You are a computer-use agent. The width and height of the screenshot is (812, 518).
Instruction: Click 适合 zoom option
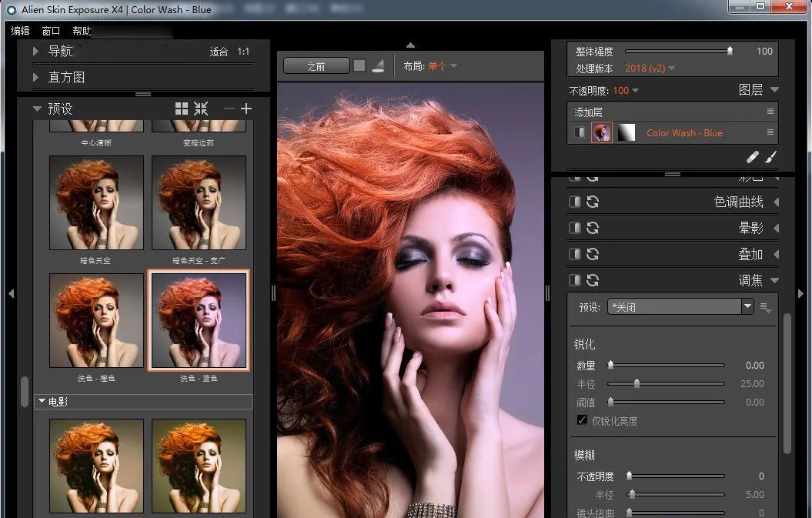(219, 52)
